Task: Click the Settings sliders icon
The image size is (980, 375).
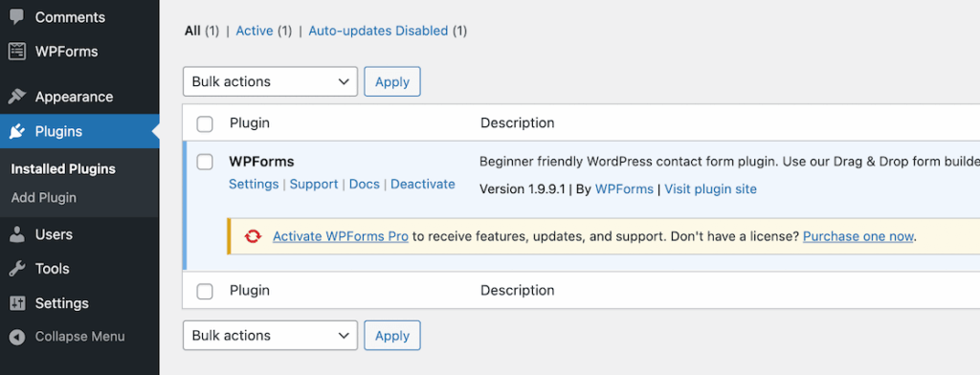Action: tap(17, 303)
